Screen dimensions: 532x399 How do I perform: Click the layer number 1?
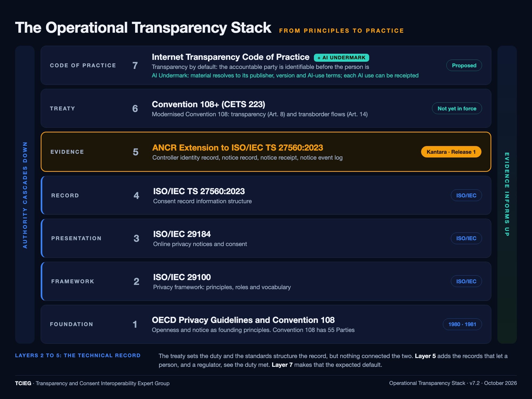pos(135,325)
